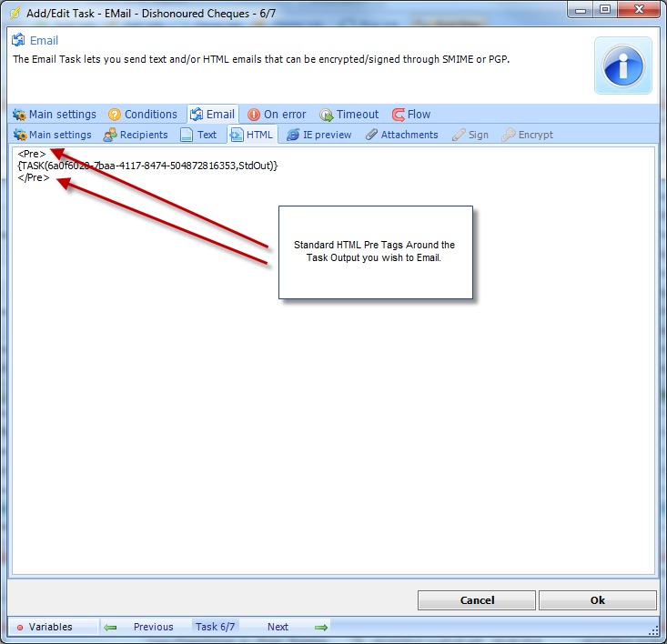Confirm with the Ok button
Viewport: 667px width, 644px height.
coord(597,600)
